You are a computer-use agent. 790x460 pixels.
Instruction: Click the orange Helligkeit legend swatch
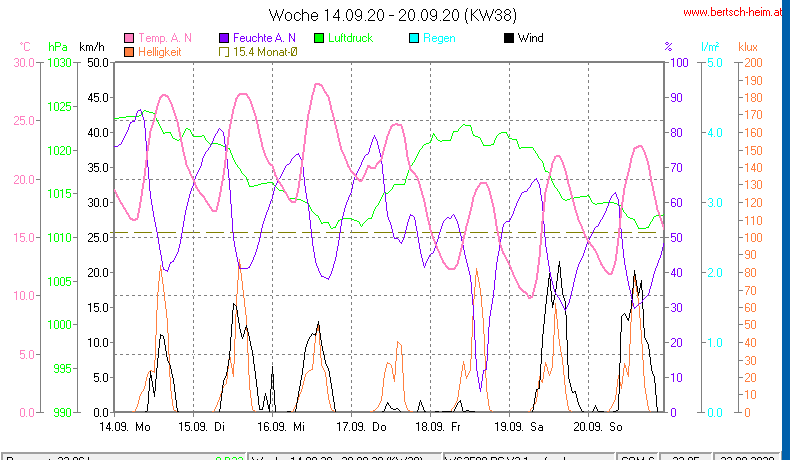point(129,51)
